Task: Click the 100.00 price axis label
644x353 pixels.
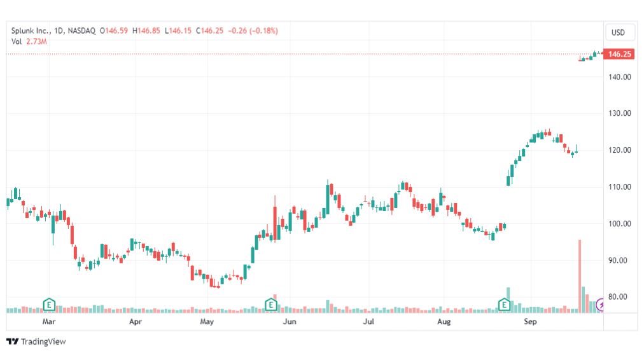Action: pyautogui.click(x=620, y=224)
